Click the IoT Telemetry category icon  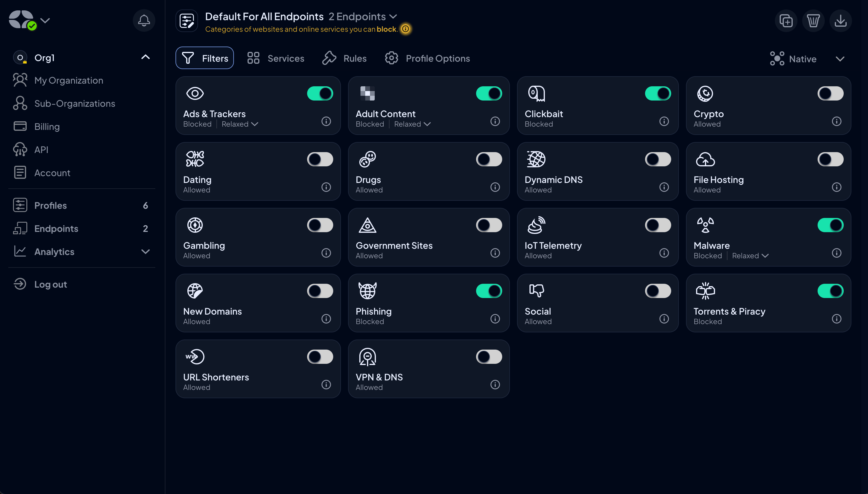(x=535, y=225)
